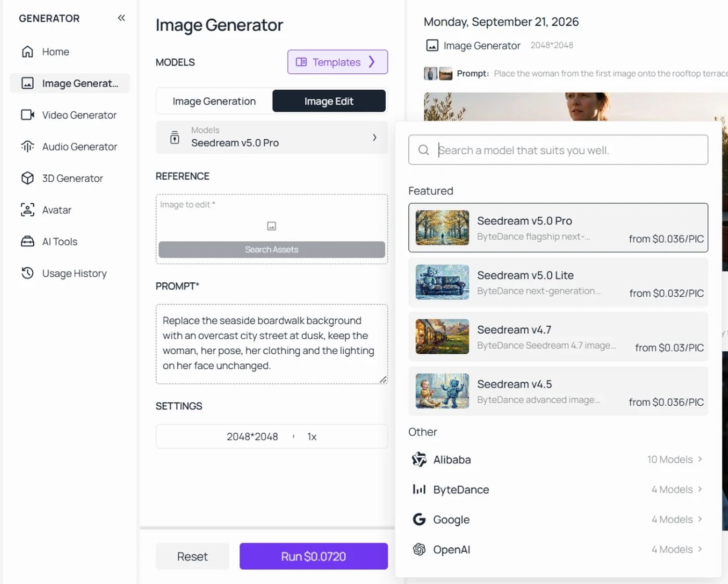Click Run $0.0720 button
Image resolution: width=728 pixels, height=584 pixels.
(313, 557)
